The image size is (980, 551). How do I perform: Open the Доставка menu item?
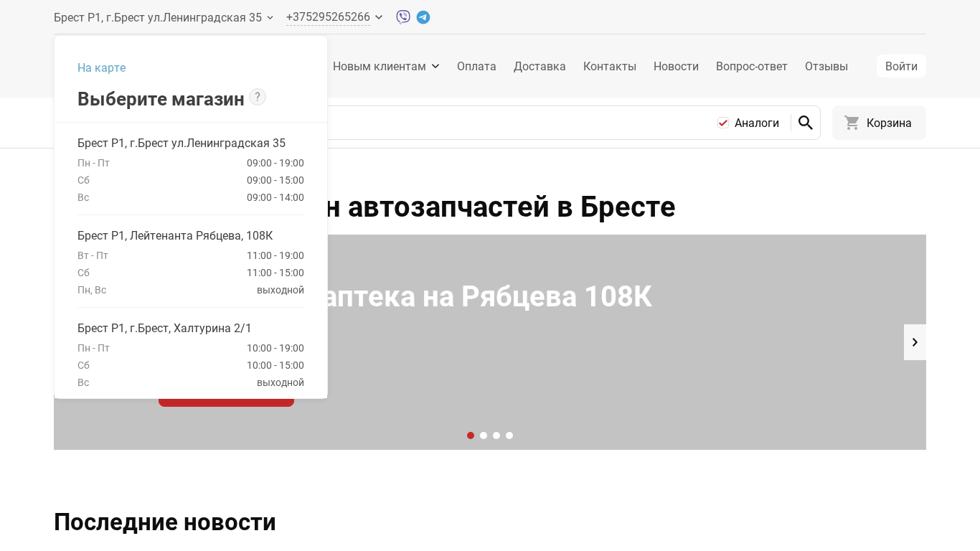coord(540,66)
